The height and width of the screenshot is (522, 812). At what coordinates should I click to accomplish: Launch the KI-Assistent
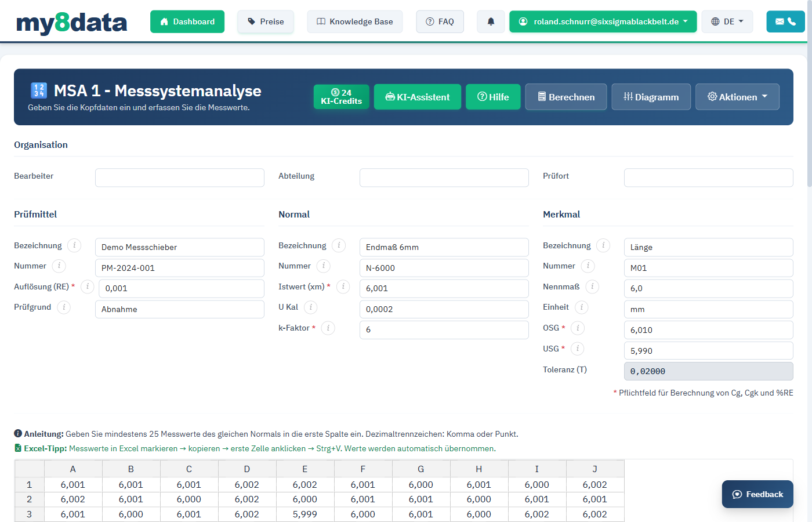(x=418, y=97)
